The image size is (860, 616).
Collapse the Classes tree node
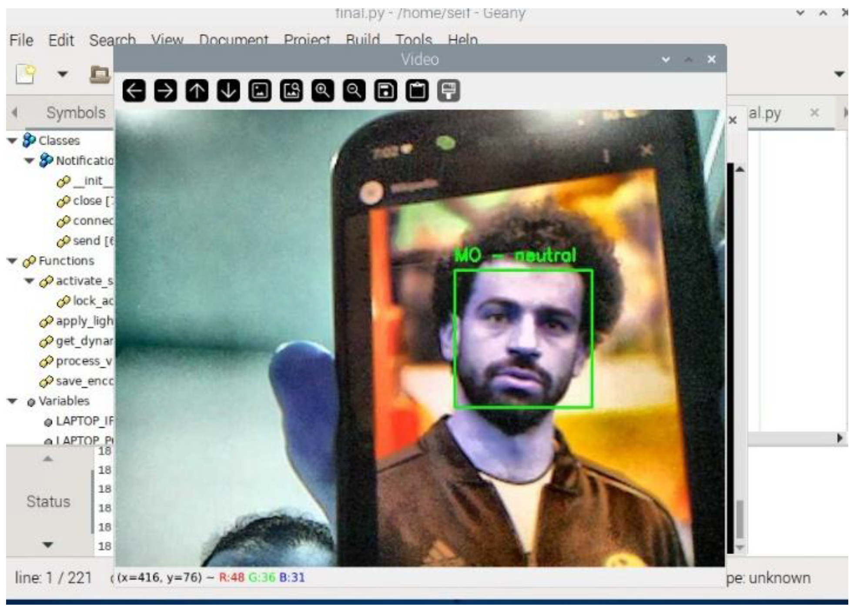click(13, 141)
